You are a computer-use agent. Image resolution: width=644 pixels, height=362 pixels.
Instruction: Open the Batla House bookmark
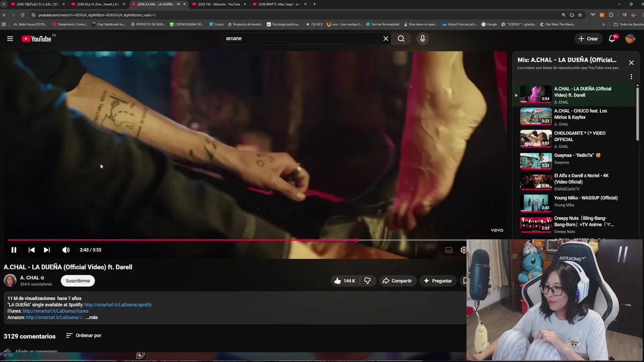30,24
